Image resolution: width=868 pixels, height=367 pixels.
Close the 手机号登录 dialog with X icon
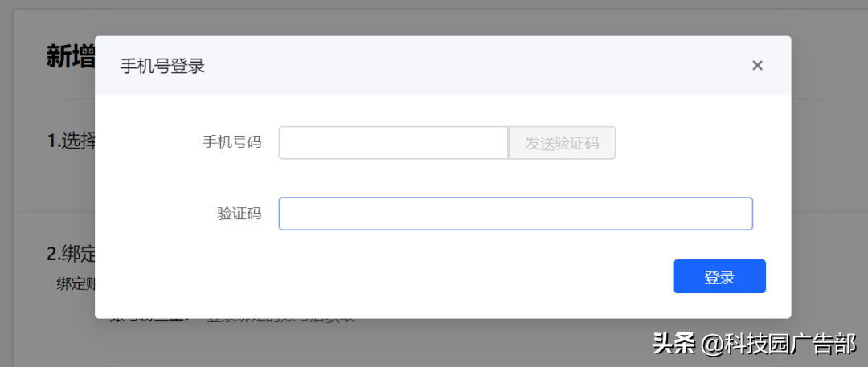(x=757, y=66)
